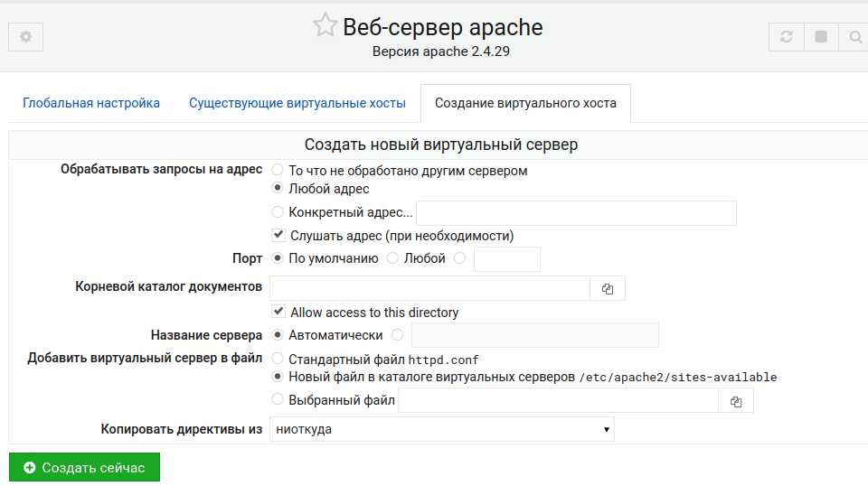Image resolution: width=868 pixels, height=486 pixels.
Task: Click the apply changes refresh icon
Action: pos(786,37)
